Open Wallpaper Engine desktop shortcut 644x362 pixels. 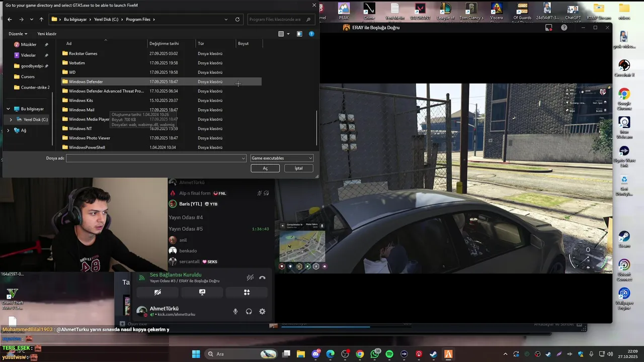(624, 299)
